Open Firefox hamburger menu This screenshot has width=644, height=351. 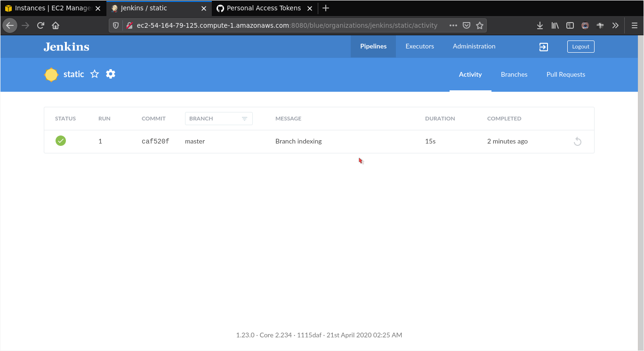point(634,25)
